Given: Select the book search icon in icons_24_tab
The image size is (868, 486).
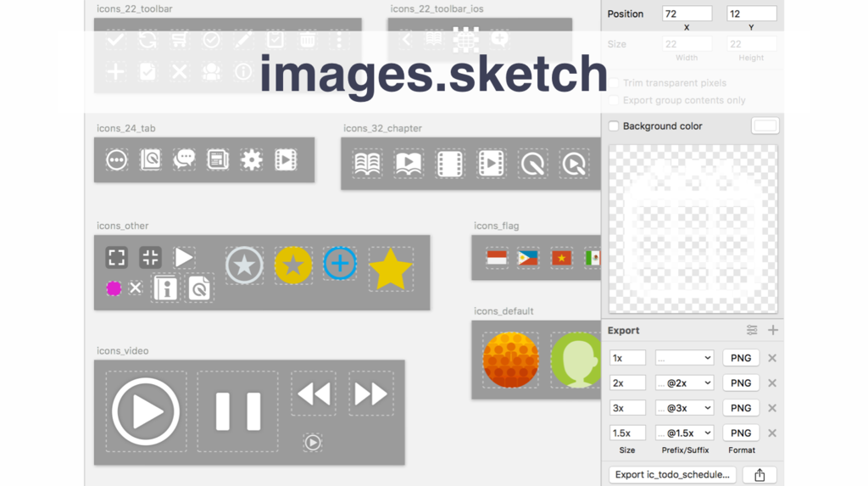Looking at the screenshot, I should click(x=151, y=160).
